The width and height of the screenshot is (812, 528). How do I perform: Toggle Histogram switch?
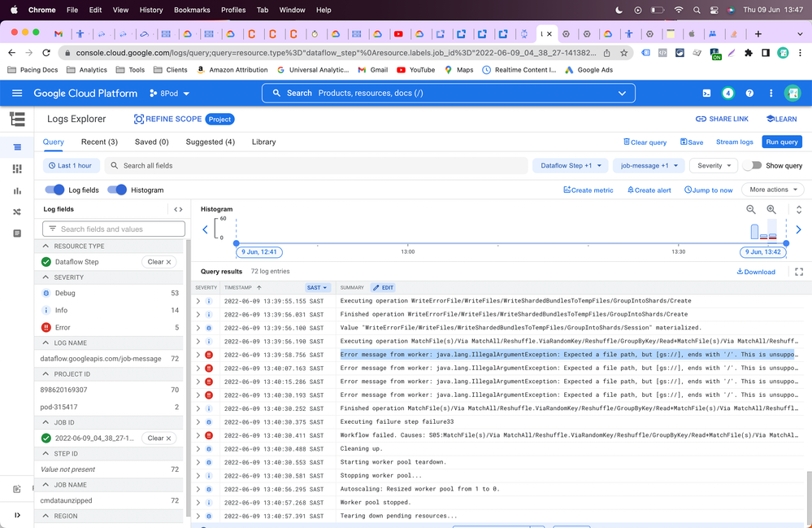[x=117, y=190]
